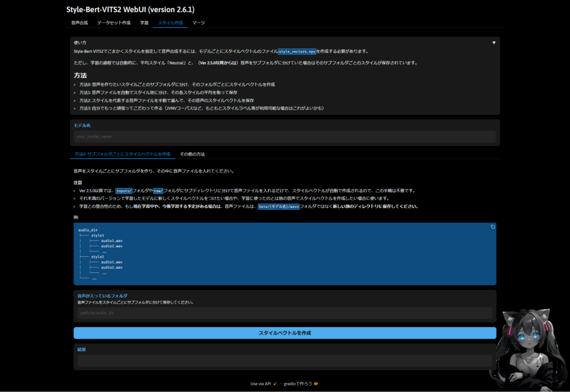The height and width of the screenshot is (392, 570).
Task: Click the 方法0 bullet line in 使い方
Action: (x=177, y=85)
